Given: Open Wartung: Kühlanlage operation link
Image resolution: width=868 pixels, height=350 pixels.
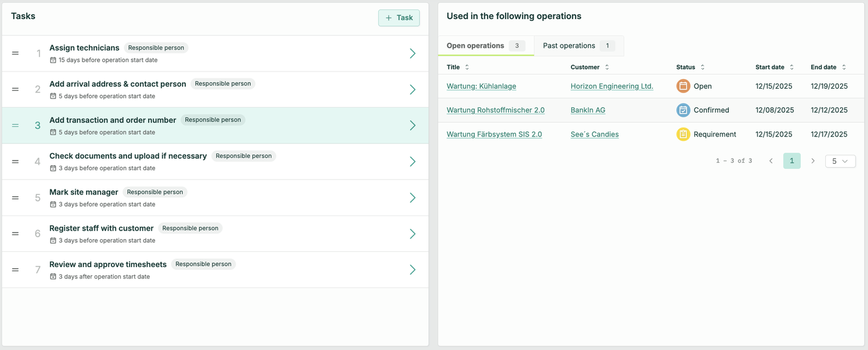Looking at the screenshot, I should tap(481, 86).
